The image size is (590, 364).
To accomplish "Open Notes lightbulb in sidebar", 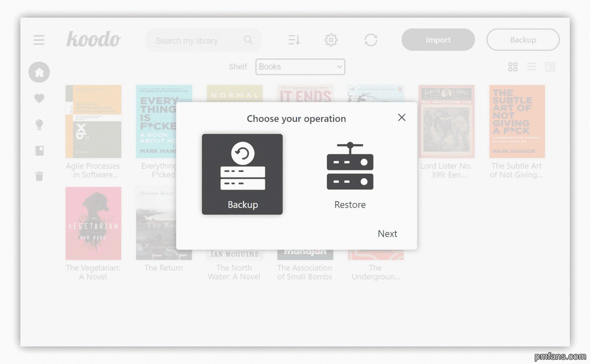I will pyautogui.click(x=39, y=124).
